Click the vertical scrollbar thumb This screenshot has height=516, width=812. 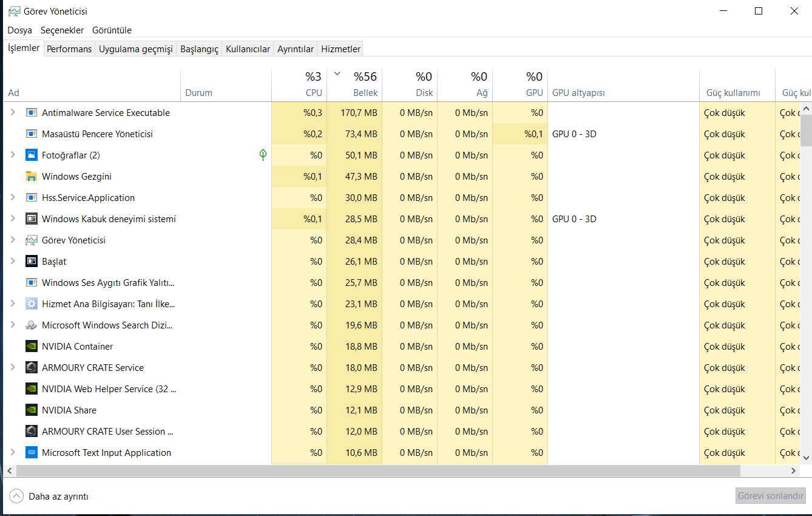(807, 131)
